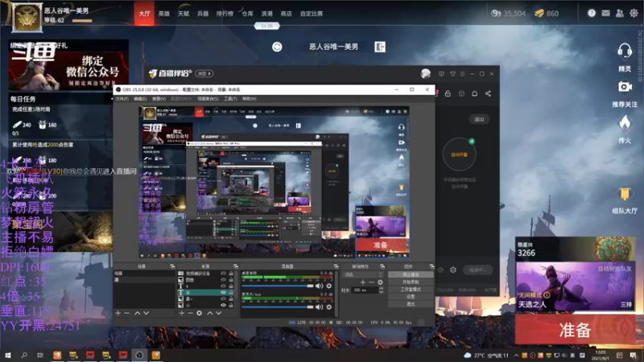This screenshot has height=362, width=644.
Task: Toggle visibility of selected text source row
Action: click(x=224, y=293)
